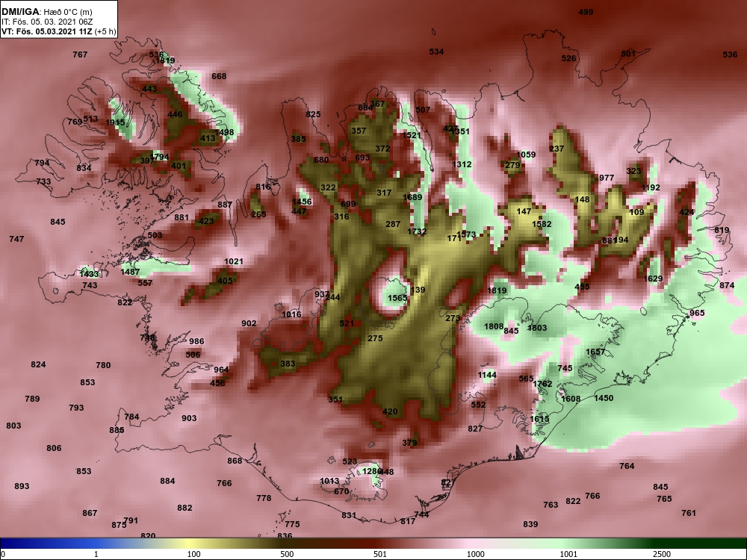Click the map value 1582
Image resolution: width=747 pixels, height=560 pixels.
pyautogui.click(x=542, y=224)
